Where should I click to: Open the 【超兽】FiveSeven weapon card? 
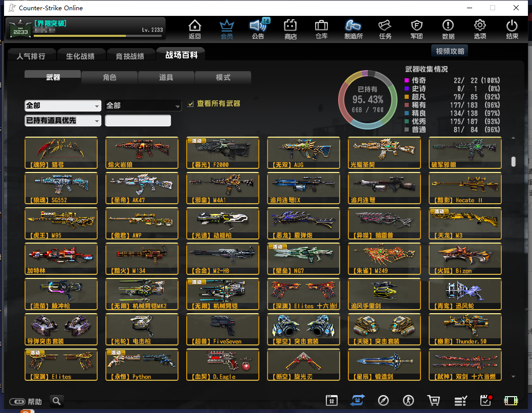(x=223, y=329)
